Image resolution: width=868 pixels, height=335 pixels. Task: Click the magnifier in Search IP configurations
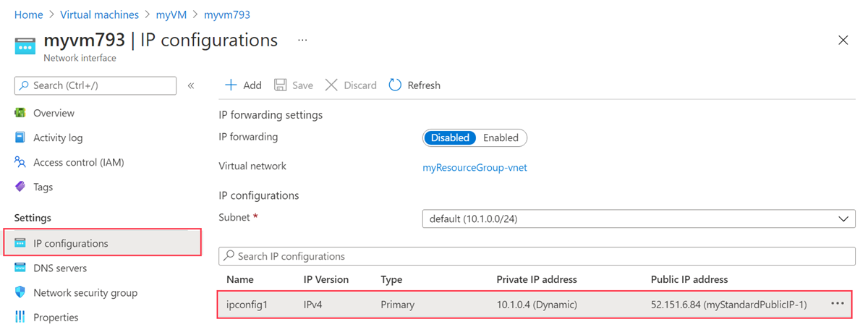click(x=229, y=256)
